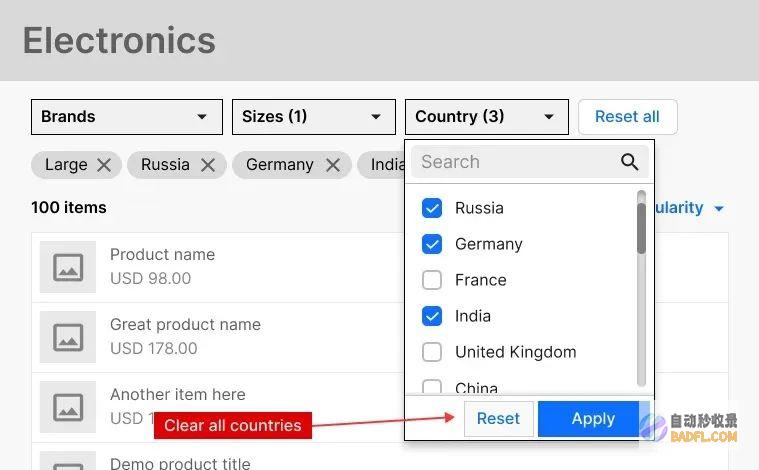Check the France checkbox

pyautogui.click(x=432, y=280)
